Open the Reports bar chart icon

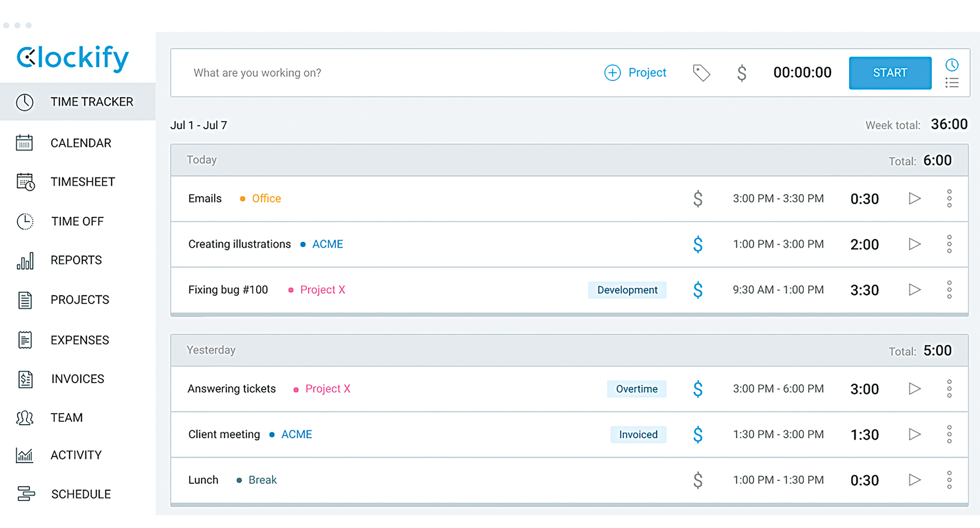[25, 260]
